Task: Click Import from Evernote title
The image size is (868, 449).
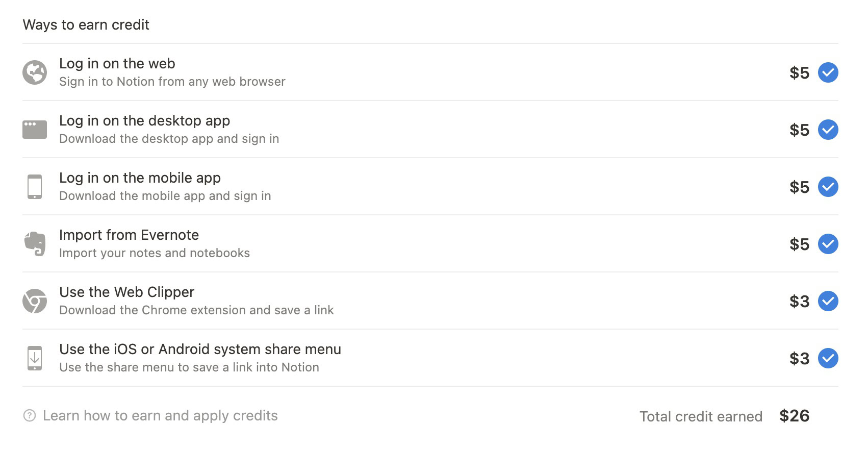Action: pos(129,235)
